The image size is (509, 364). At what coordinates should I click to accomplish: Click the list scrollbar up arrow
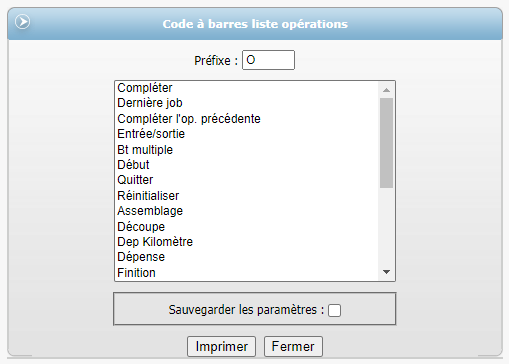[x=386, y=90]
